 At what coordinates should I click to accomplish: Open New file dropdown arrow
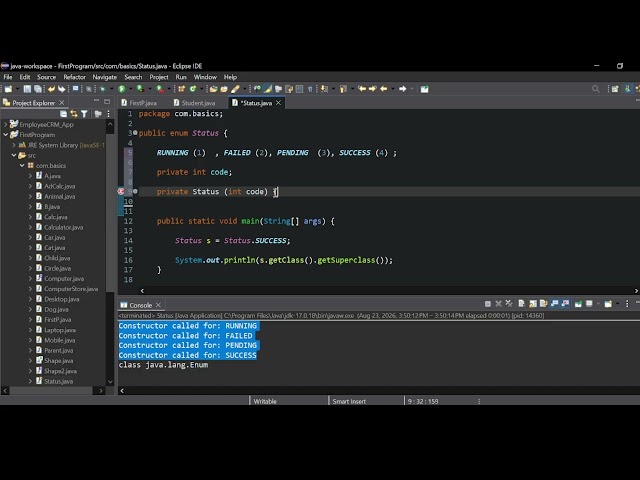coord(18,89)
